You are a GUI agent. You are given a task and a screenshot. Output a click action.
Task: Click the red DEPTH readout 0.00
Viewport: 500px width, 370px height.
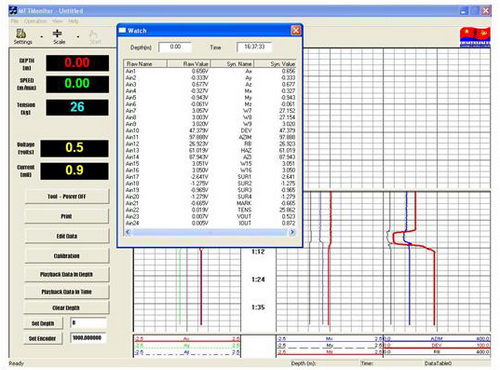tap(77, 63)
